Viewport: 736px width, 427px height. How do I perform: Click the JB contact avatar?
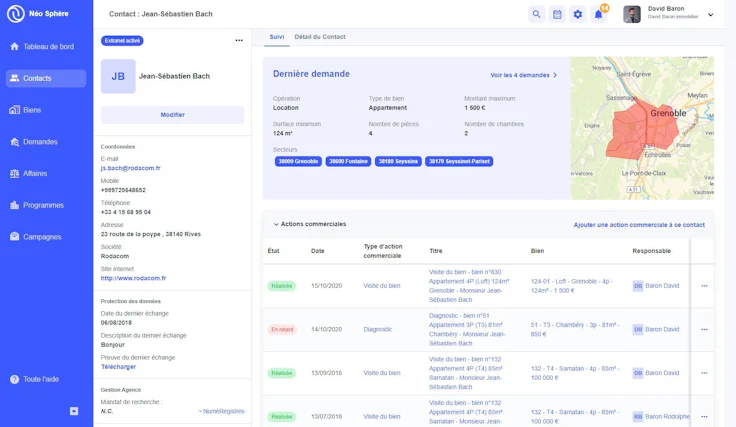(118, 76)
